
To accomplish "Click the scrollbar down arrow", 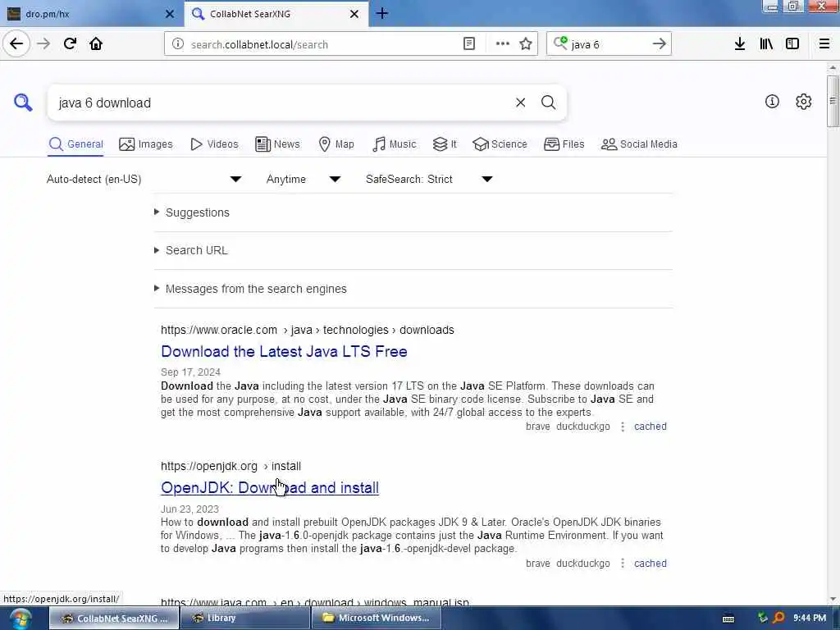I will [832, 599].
